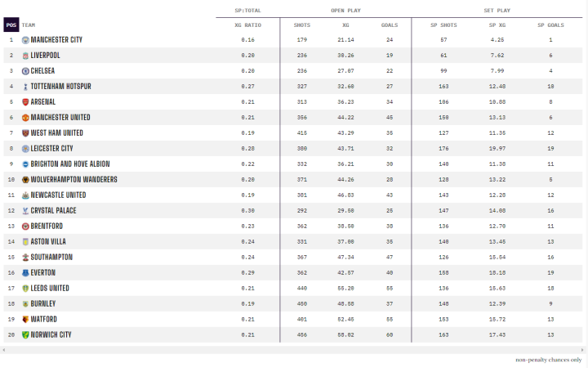Click the Watford club crest icon
Viewport: 588px width, 368px height.
(25, 319)
